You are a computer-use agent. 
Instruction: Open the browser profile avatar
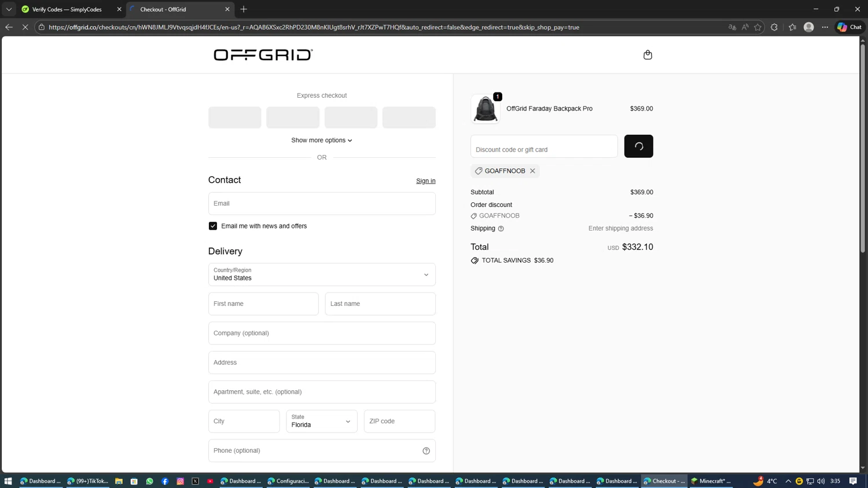point(809,27)
